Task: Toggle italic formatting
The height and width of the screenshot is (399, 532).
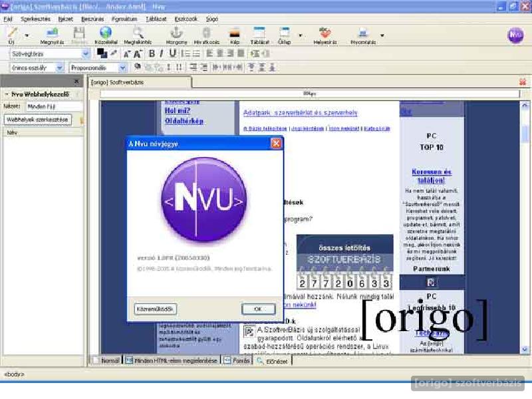Action: point(162,54)
